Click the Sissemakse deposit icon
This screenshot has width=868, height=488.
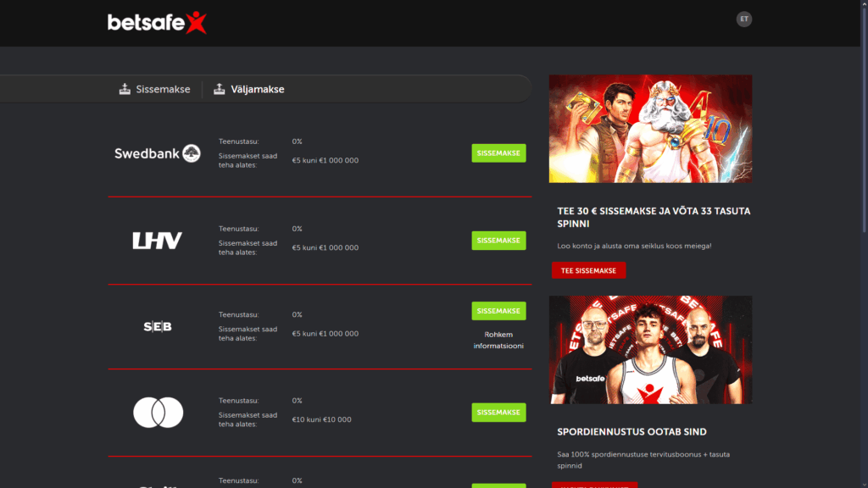pyautogui.click(x=125, y=89)
